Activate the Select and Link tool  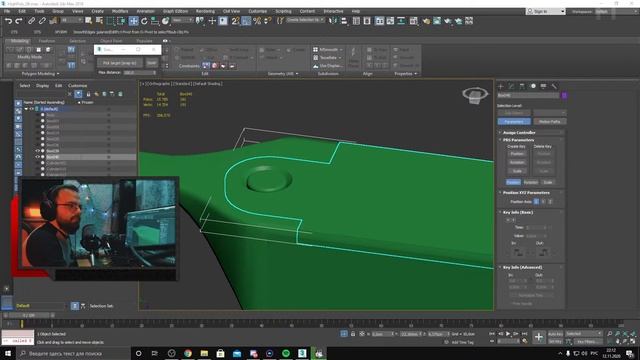click(x=31, y=21)
